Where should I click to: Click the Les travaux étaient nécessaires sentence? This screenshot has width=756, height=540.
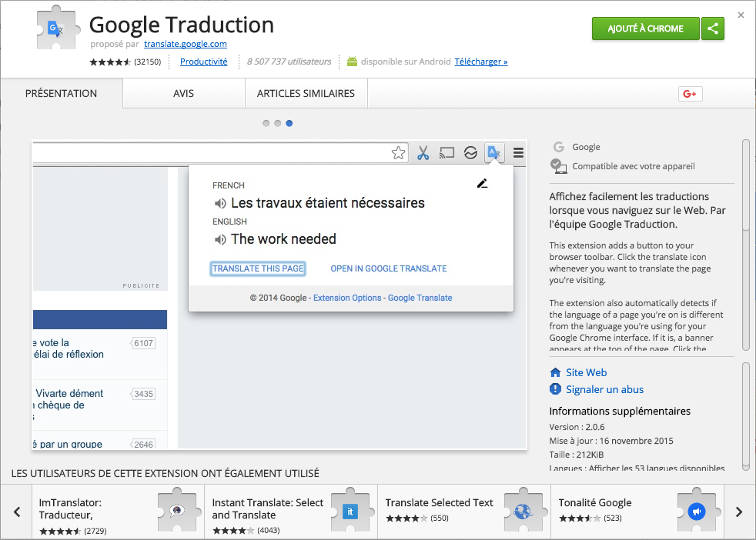pyautogui.click(x=328, y=203)
